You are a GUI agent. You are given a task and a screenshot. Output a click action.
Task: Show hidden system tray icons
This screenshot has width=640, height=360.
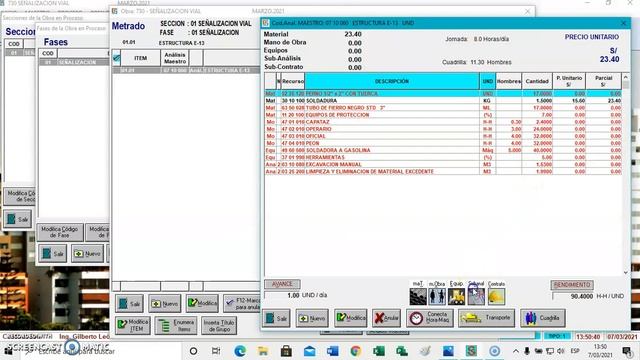coord(516,351)
